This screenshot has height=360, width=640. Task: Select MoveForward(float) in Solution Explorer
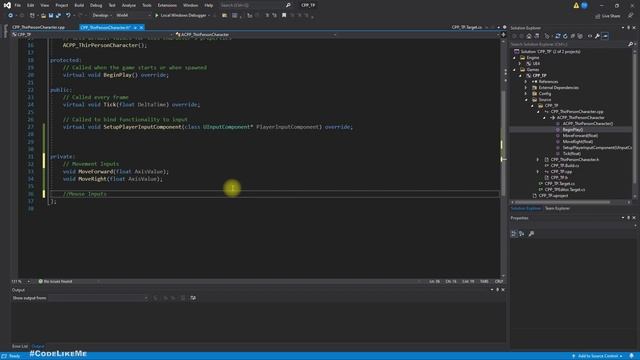580,136
